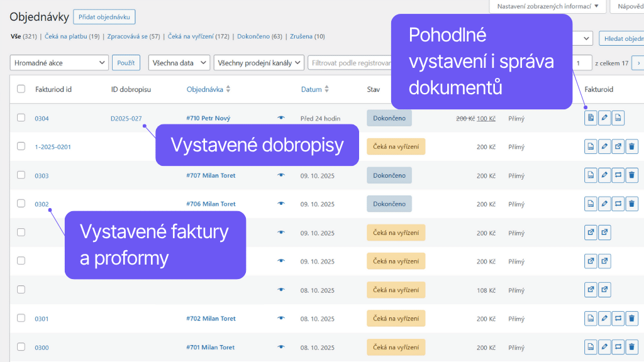Viewport: 644px width, 362px height.
Task: Click the first document icon in invoice 0304 row
Action: 591,118
